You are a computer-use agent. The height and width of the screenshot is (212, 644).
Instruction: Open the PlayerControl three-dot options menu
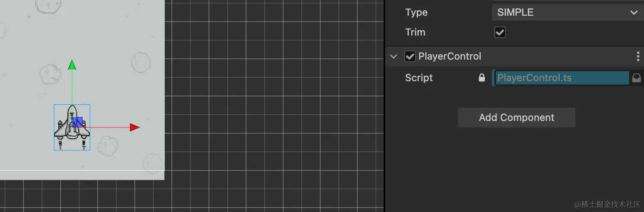pos(639,56)
